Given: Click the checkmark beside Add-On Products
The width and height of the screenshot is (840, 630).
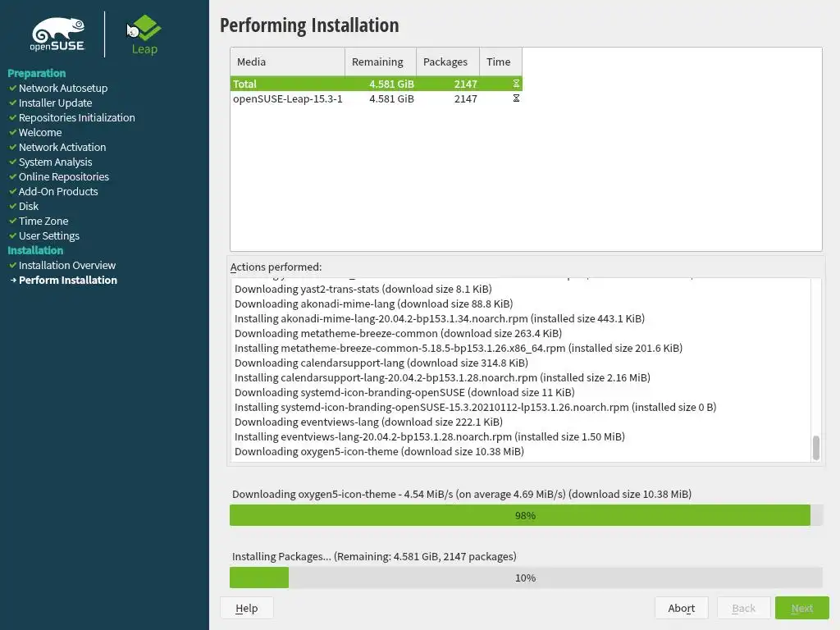Looking at the screenshot, I should (13, 191).
